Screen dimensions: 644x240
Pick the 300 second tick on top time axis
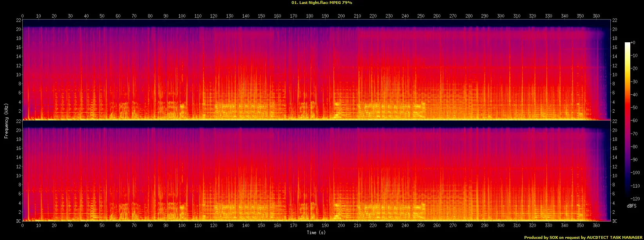tap(501, 16)
